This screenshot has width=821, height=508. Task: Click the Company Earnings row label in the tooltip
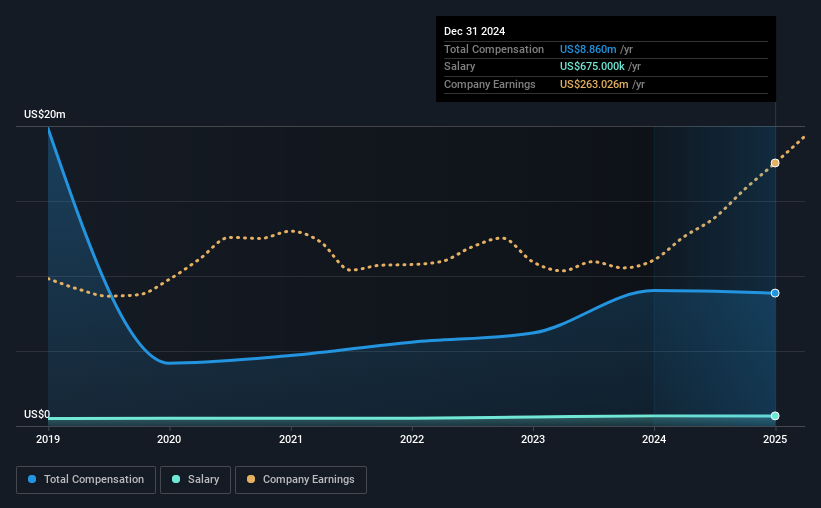(x=490, y=84)
